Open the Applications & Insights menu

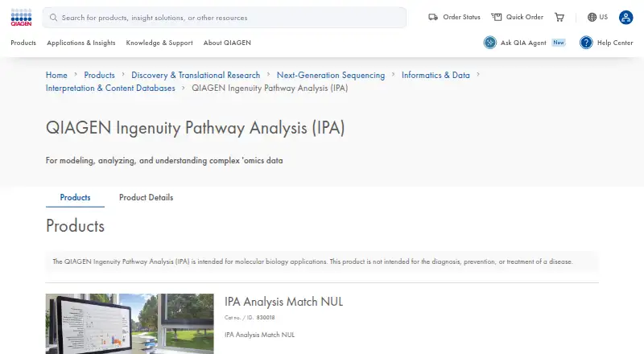[x=81, y=43]
